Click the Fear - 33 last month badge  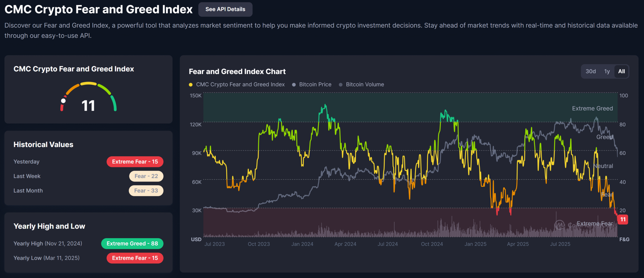[x=146, y=191]
